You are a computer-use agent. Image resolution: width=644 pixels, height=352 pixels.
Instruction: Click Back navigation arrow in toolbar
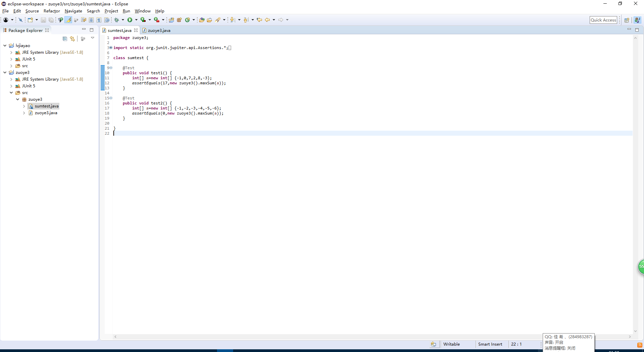[x=267, y=20]
